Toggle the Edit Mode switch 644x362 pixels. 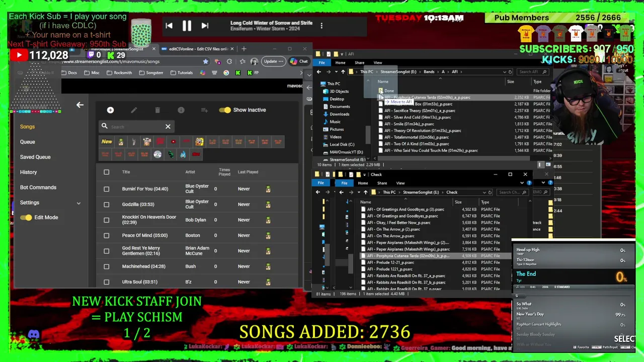coord(26,218)
